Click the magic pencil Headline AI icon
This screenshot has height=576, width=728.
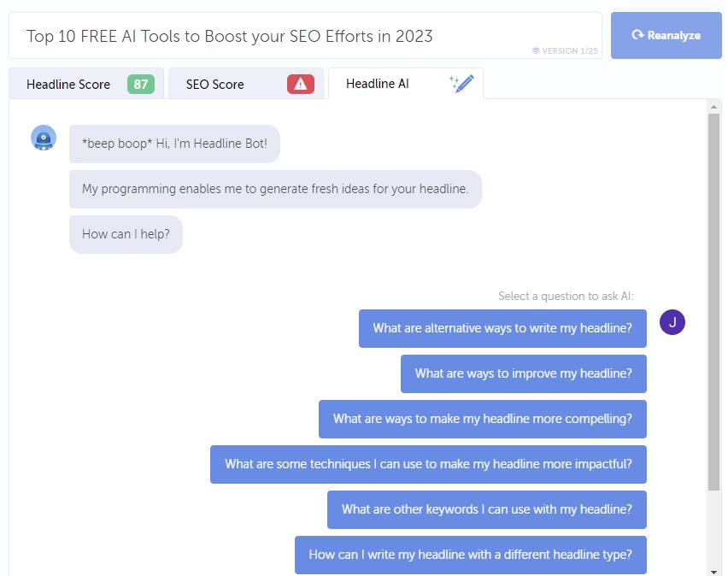(462, 84)
